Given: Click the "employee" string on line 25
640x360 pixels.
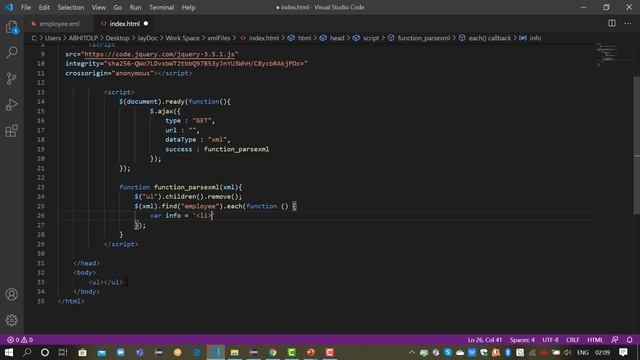Looking at the screenshot, I should tap(200, 206).
